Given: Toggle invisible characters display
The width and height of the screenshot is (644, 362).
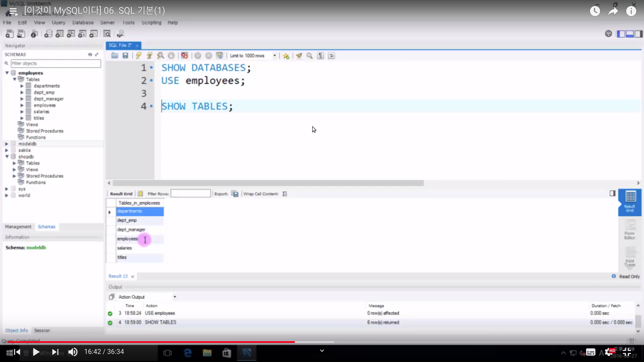Looking at the screenshot, I should point(321,56).
